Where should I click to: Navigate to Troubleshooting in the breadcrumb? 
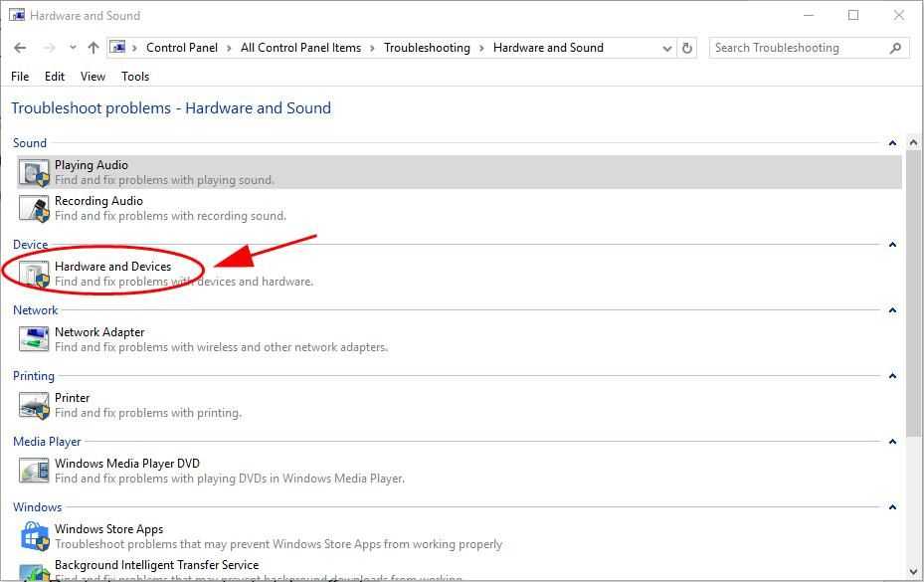[427, 48]
